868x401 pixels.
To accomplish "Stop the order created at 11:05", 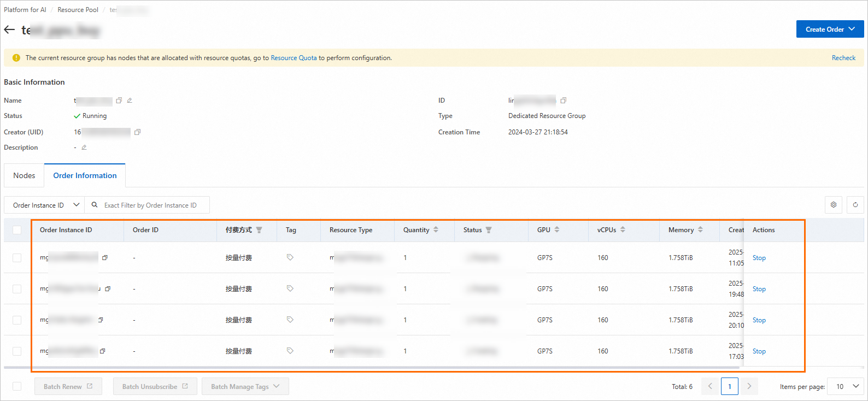I will point(759,258).
